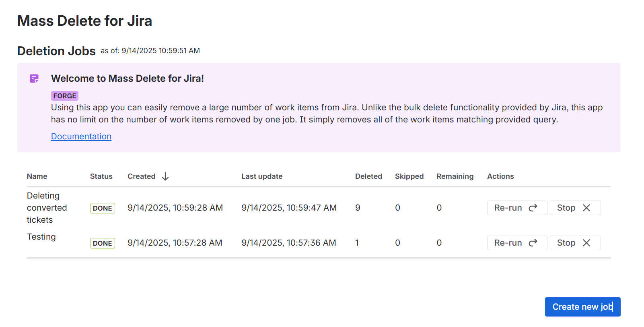The image size is (644, 327).
Task: Click the deleted count 9
Action: [x=358, y=208]
